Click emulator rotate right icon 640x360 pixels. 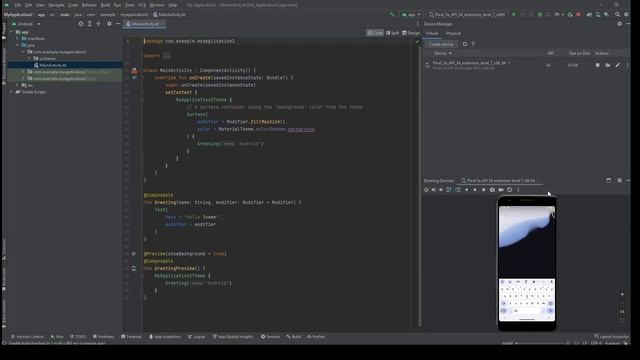pyautogui.click(x=458, y=190)
